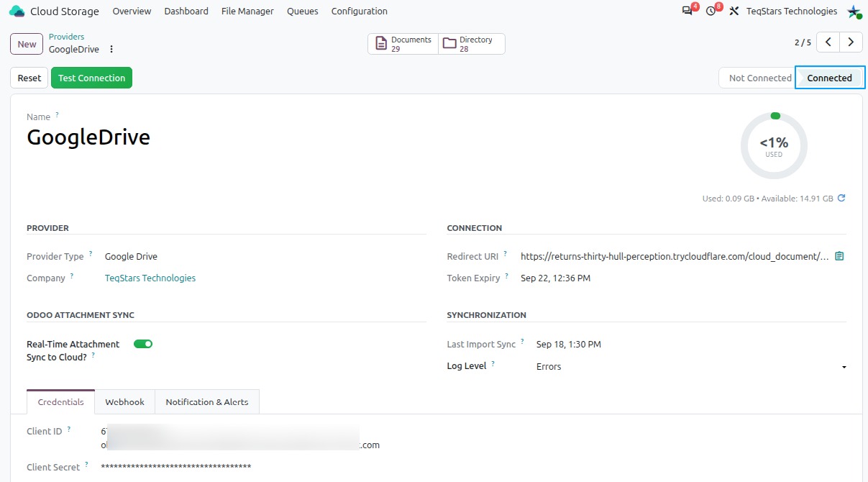Go to the previous provider record
The height and width of the screenshot is (482, 868).
pyautogui.click(x=828, y=42)
